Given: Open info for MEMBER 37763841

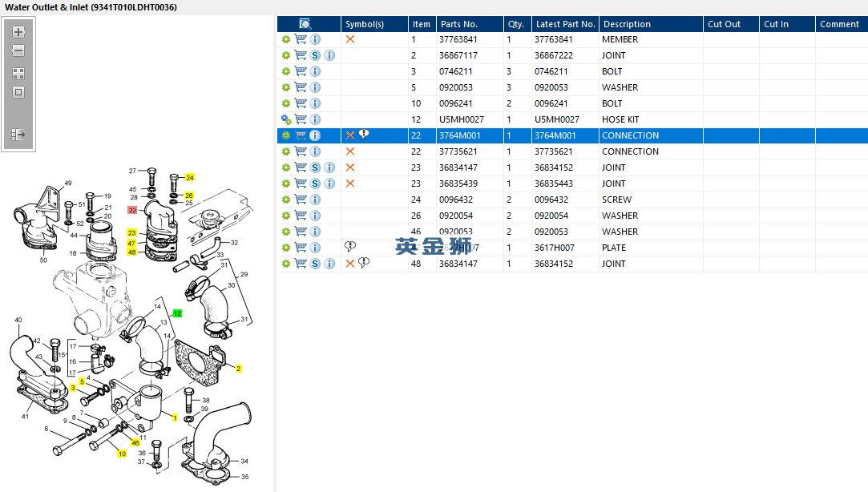Looking at the screenshot, I should tap(315, 39).
